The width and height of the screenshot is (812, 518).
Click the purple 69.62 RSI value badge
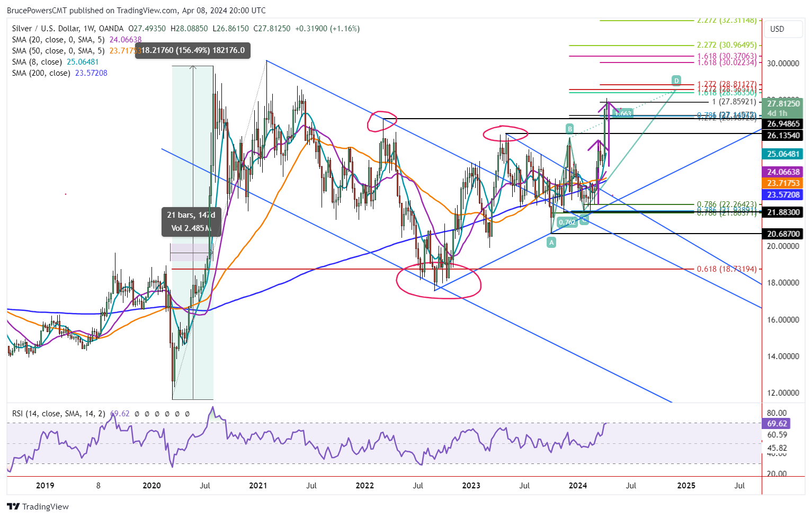[775, 423]
